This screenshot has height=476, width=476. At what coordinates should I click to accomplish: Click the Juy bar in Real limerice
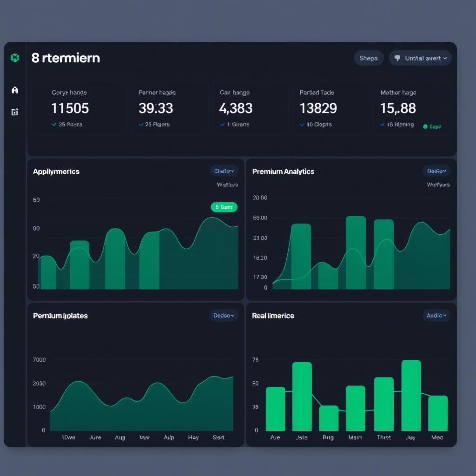tap(411, 395)
